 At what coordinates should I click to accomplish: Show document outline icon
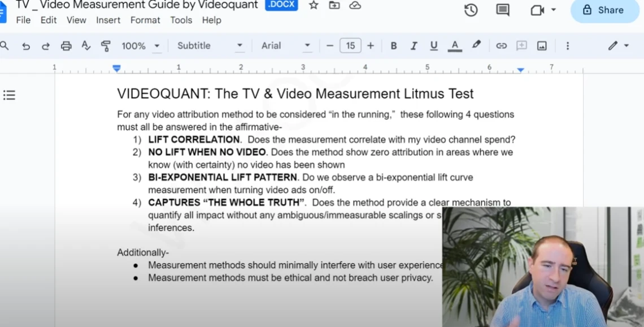tap(9, 95)
